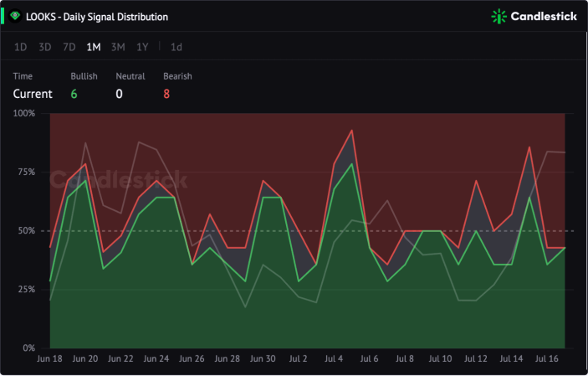Click the Jul 4 date marker
Image resolution: width=588 pixels, height=376 pixels.
[334, 358]
